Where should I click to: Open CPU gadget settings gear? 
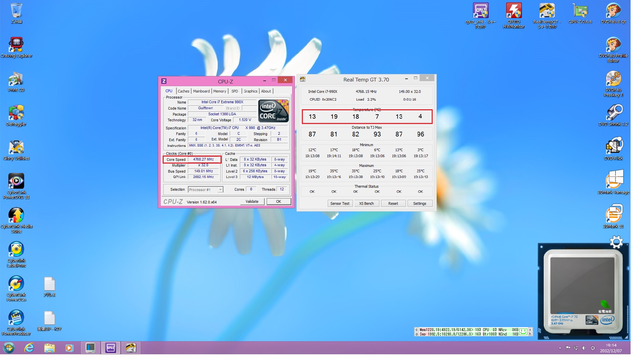[x=616, y=242]
